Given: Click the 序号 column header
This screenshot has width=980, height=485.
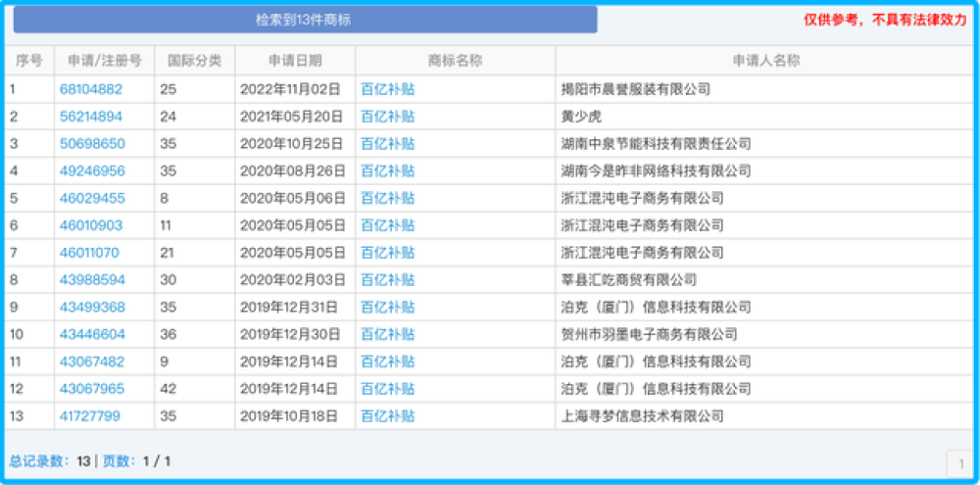Looking at the screenshot, I should (x=29, y=61).
